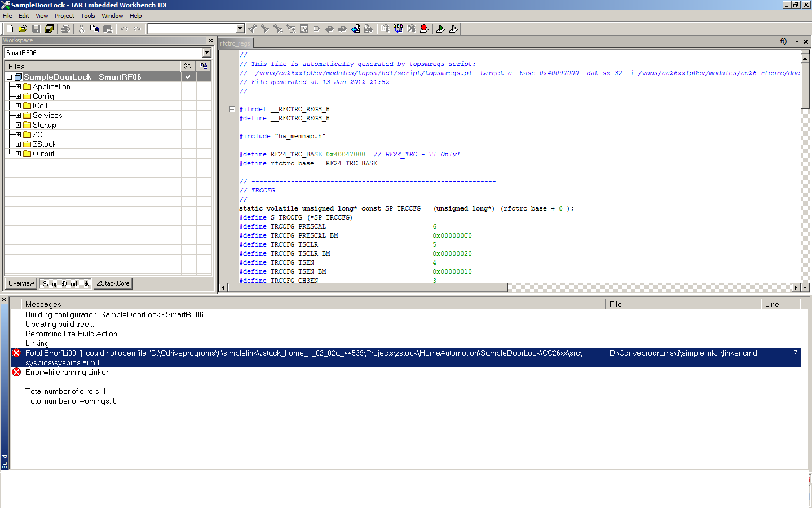Open the SmartRF06 configuration dropdown
The image size is (812, 508).
(206, 52)
